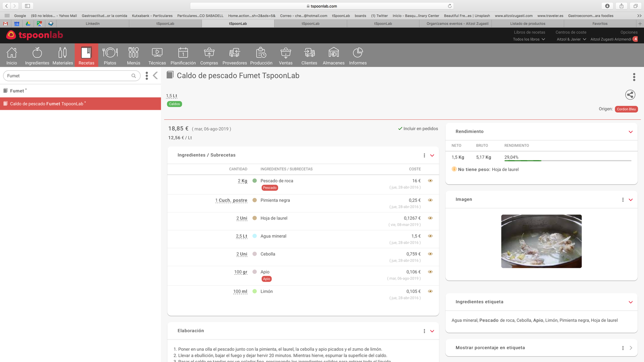Select the Recetas tab
Image resolution: width=644 pixels, height=362 pixels.
[86, 56]
